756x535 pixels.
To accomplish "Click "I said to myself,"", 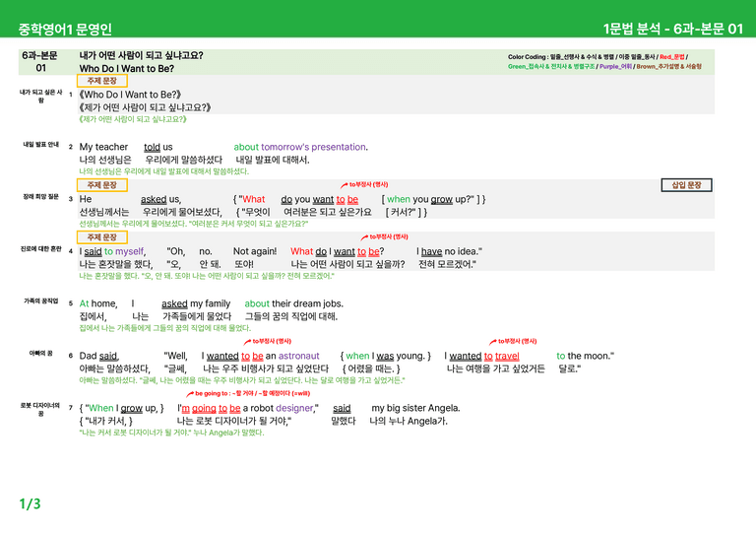I will pyautogui.click(x=112, y=251).
